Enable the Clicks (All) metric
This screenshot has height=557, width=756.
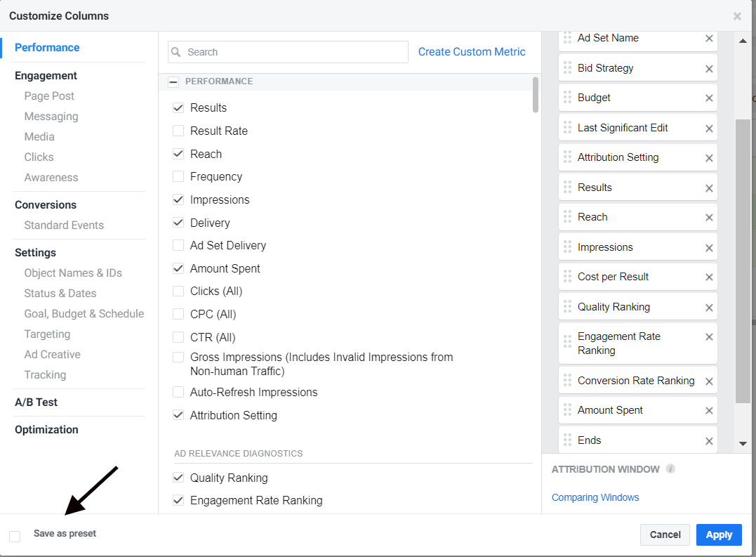[x=178, y=291]
